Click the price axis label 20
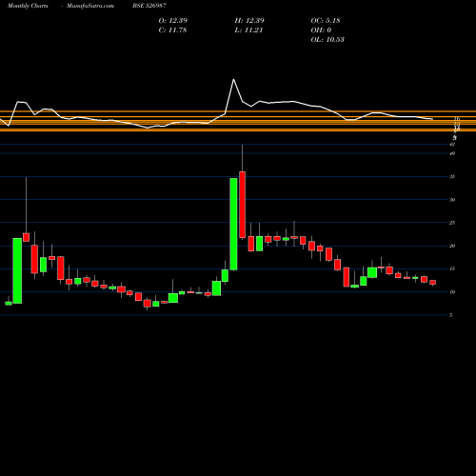This screenshot has width=476, height=476. (452, 246)
